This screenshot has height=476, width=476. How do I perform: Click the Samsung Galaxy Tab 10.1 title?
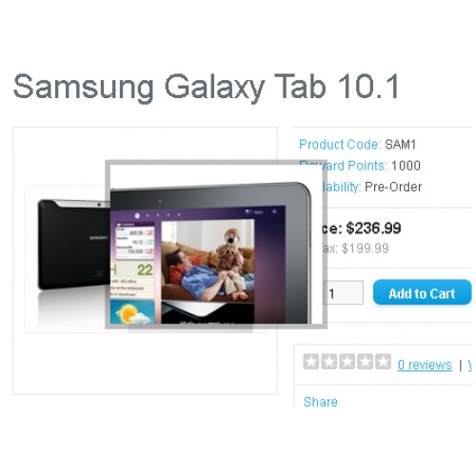click(x=206, y=87)
